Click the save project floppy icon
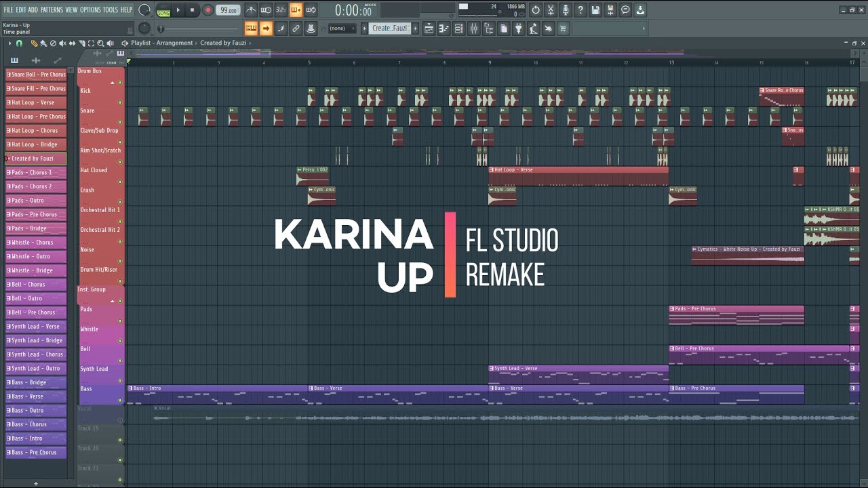The image size is (868, 488). click(595, 10)
